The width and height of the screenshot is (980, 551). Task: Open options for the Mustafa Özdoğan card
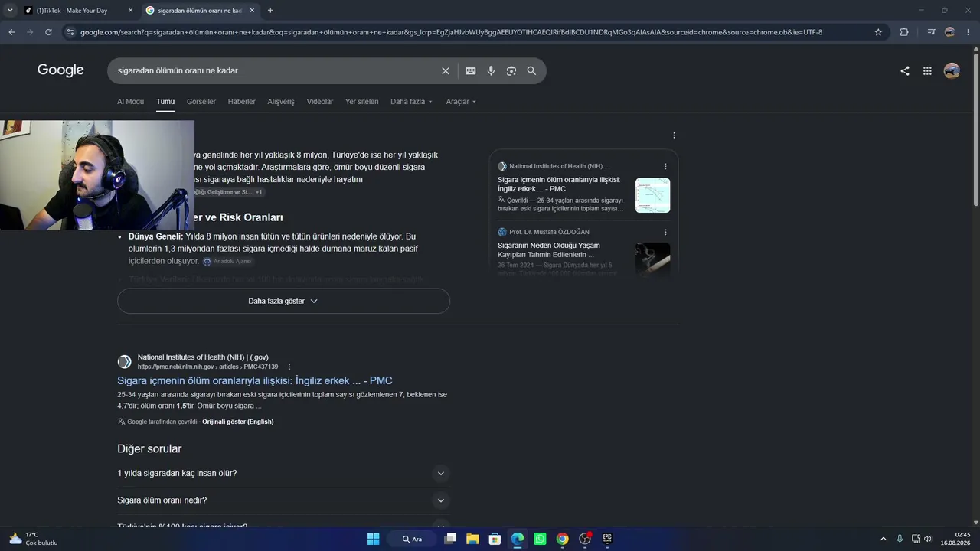coord(665,232)
